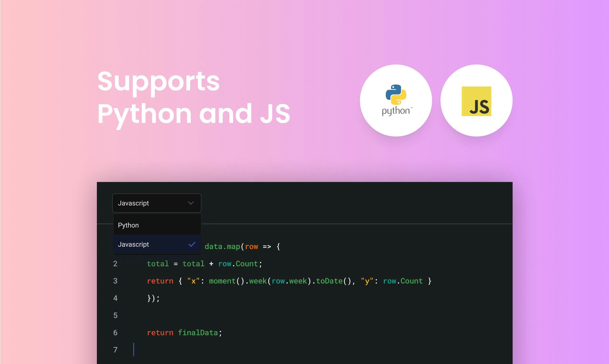Click the '"y": row.Count' text in line 3

[392, 281]
